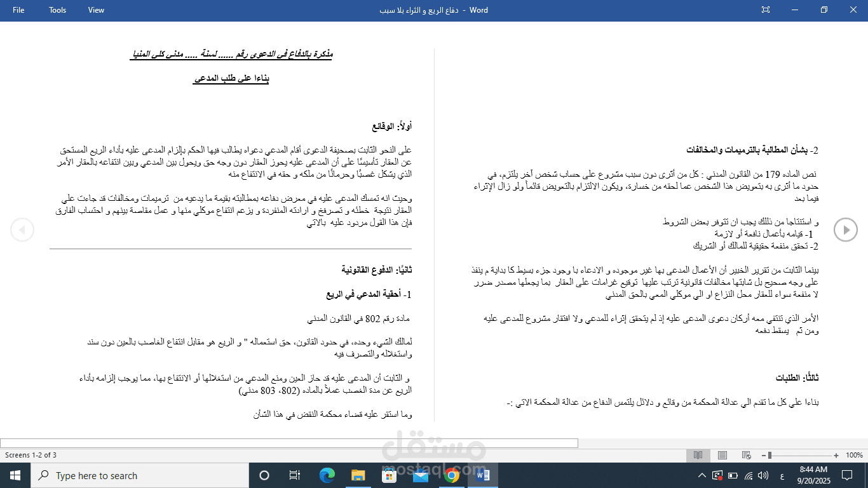868x488 pixels.
Task: Click the dimmed previous-screen arrow on the left
Action: click(22, 229)
